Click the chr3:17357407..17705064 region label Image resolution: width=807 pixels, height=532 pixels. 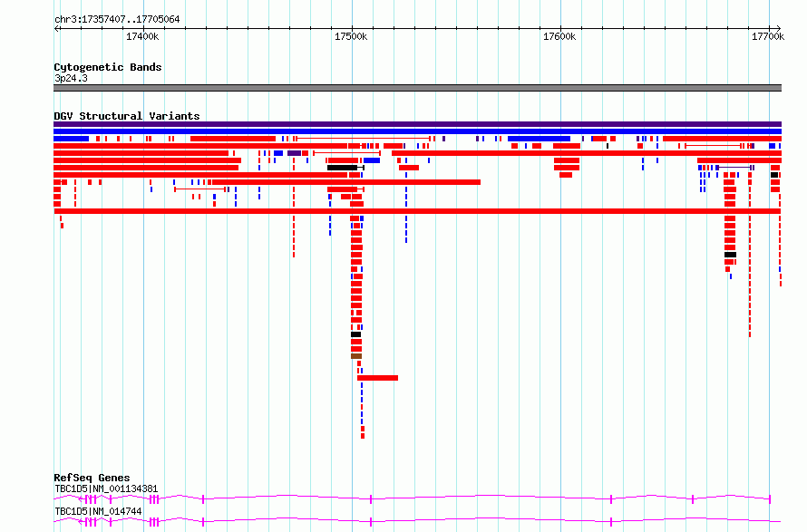pos(117,20)
